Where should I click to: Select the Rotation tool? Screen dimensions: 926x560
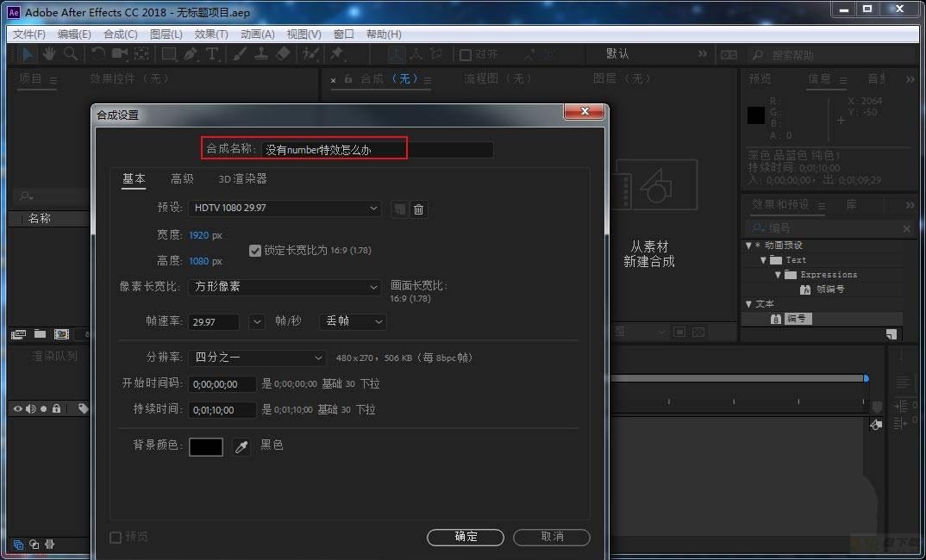pos(98,54)
